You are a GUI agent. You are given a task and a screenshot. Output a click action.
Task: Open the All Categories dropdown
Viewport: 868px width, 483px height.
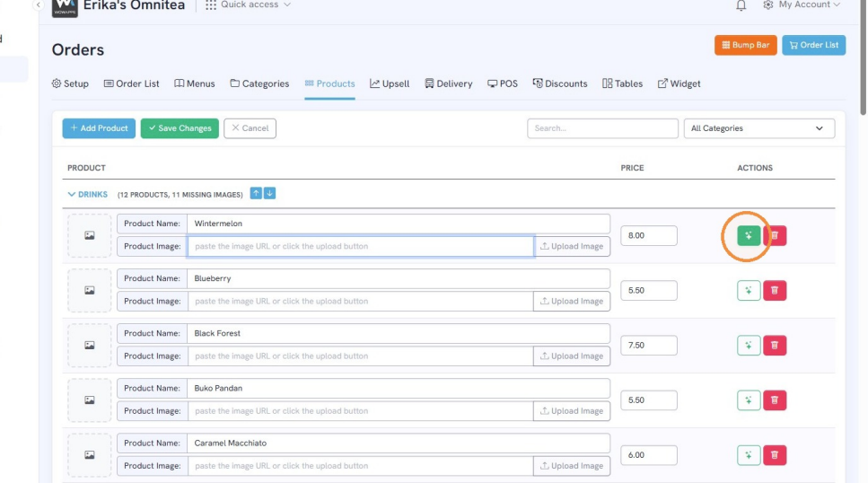click(759, 128)
